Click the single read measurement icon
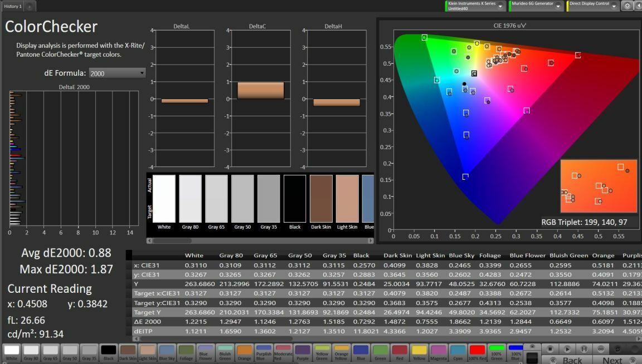Image resolution: width=642 pixels, height=364 pixels. coord(584,348)
